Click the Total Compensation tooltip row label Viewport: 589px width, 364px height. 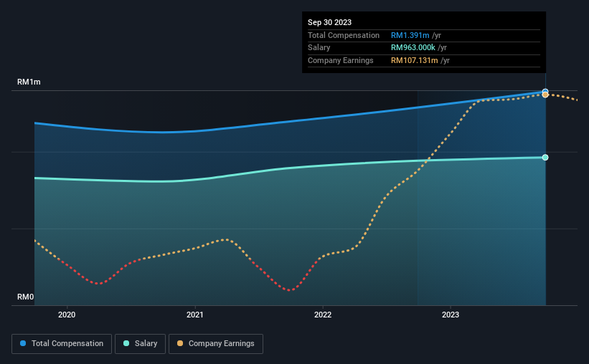[x=344, y=35]
